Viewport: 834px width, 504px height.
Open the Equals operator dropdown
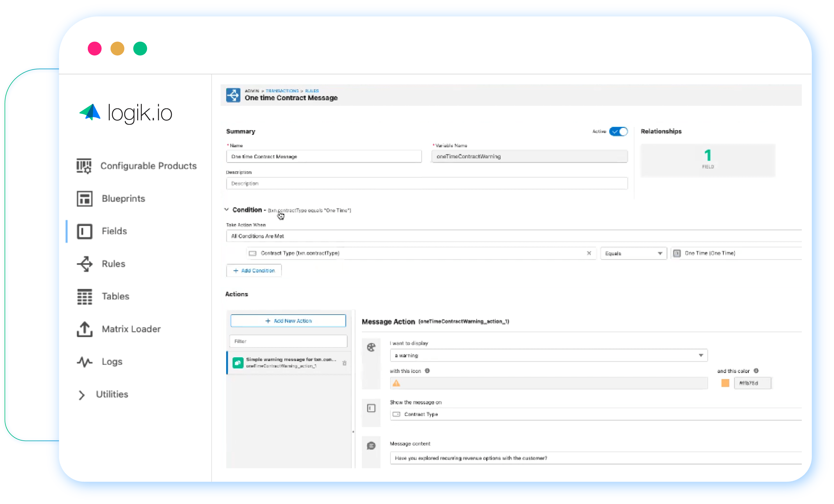click(633, 253)
